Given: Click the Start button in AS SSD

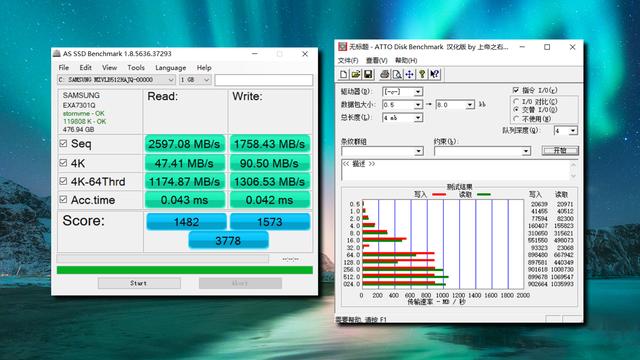Looking at the screenshot, I should tap(139, 283).
